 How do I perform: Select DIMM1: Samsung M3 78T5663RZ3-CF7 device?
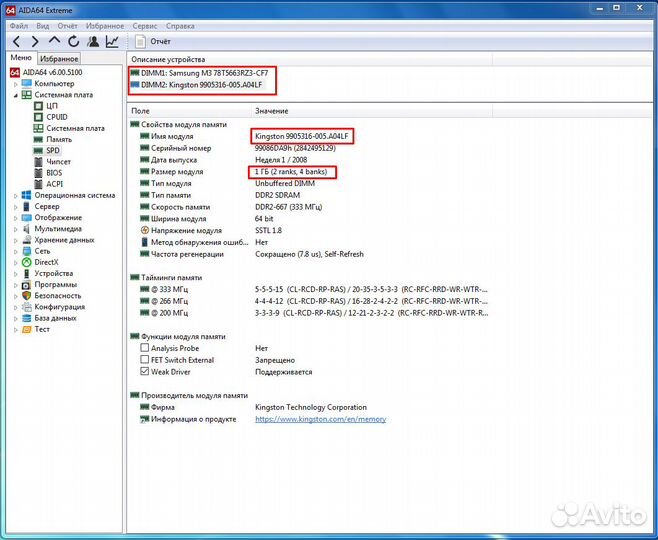pyautogui.click(x=199, y=73)
